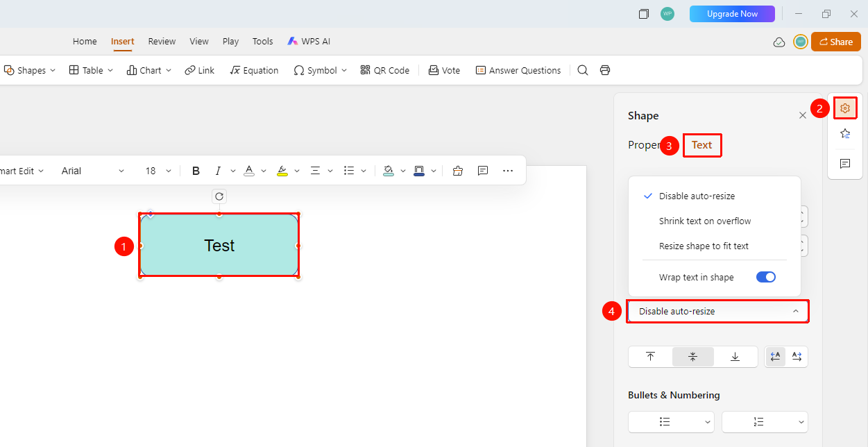Open the settings gear in side panel strip

(x=845, y=108)
